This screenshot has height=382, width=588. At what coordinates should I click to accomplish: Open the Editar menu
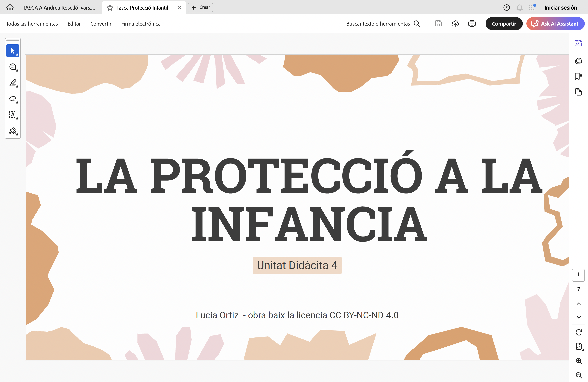coord(74,24)
